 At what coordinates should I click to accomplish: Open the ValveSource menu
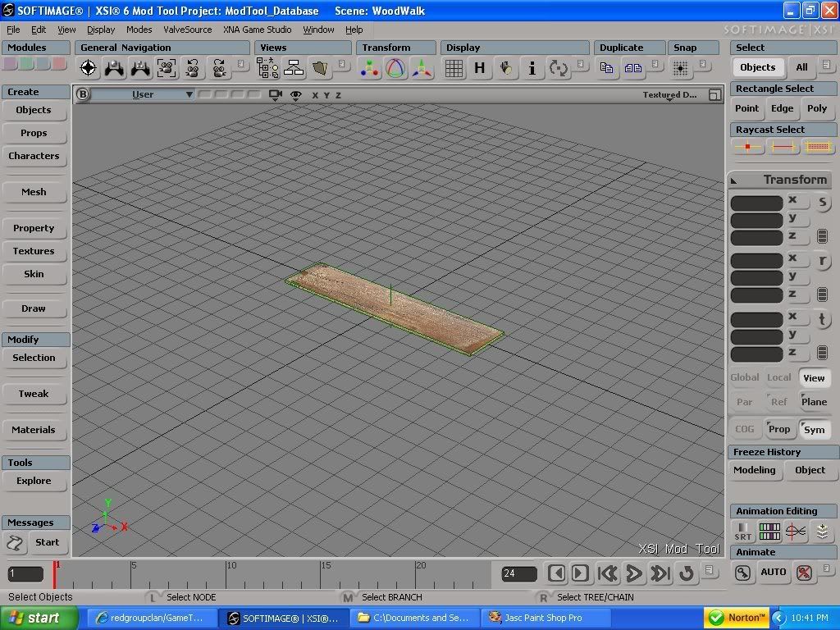(188, 30)
